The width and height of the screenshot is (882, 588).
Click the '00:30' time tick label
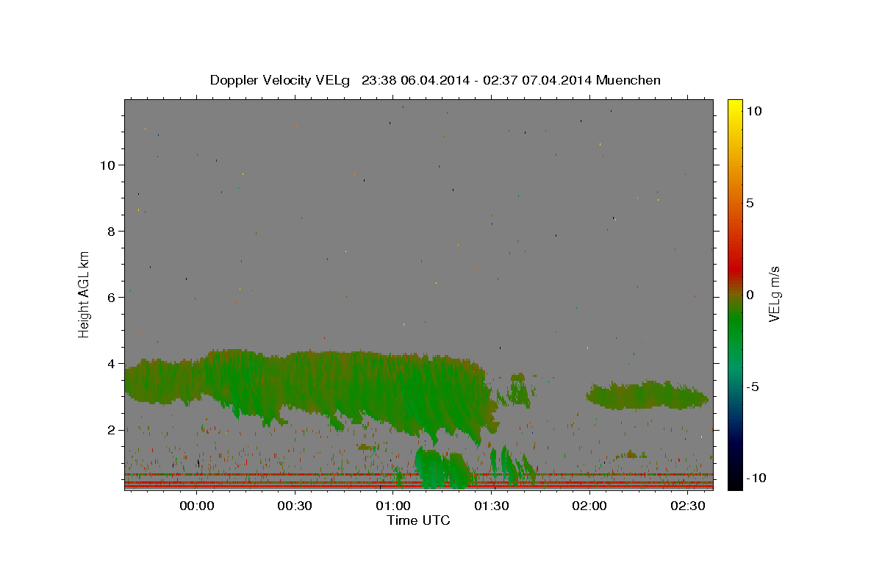(x=295, y=506)
